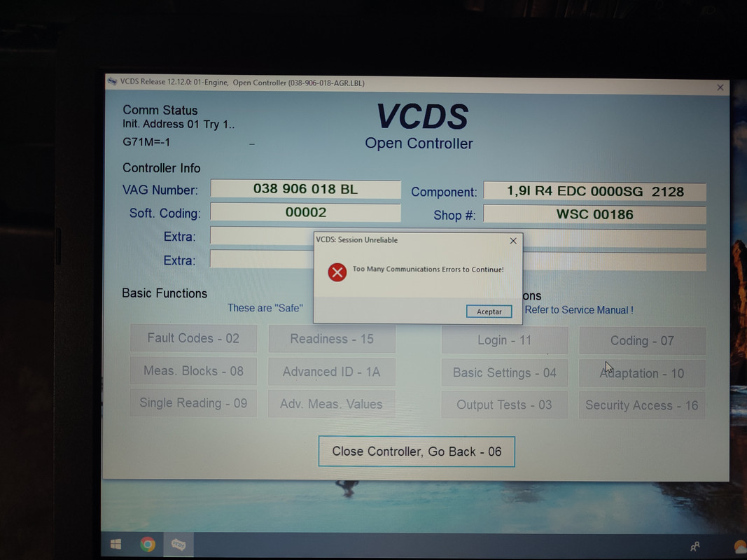Click the VCDS title bar icon
Screen dimensions: 747x560
pyautogui.click(x=113, y=81)
